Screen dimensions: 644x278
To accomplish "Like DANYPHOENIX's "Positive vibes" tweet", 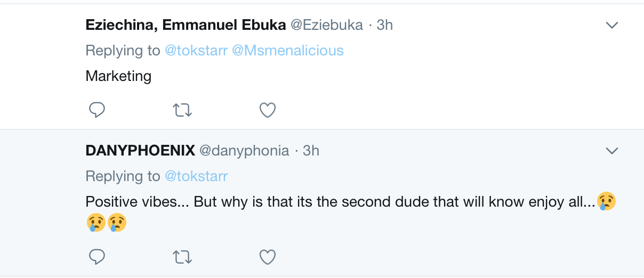I will coord(267,258).
